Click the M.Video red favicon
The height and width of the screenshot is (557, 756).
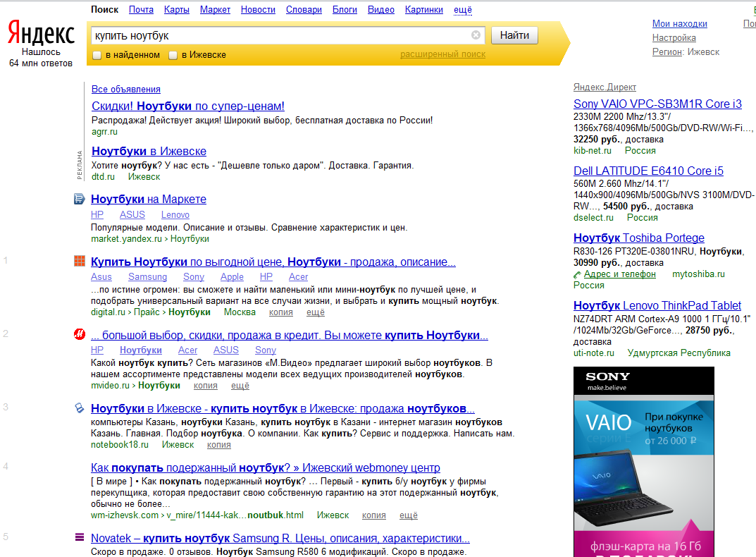click(x=80, y=335)
